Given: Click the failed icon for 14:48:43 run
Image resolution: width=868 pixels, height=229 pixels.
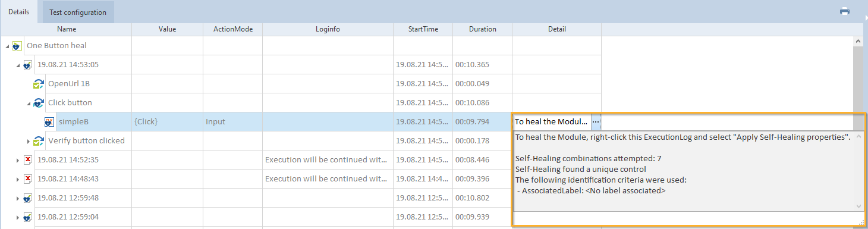Looking at the screenshot, I should click(28, 179).
